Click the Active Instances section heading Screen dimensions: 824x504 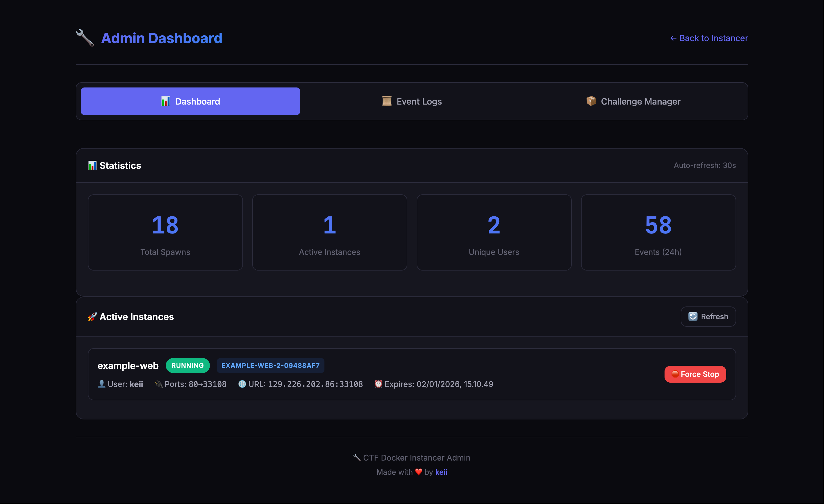137,317
